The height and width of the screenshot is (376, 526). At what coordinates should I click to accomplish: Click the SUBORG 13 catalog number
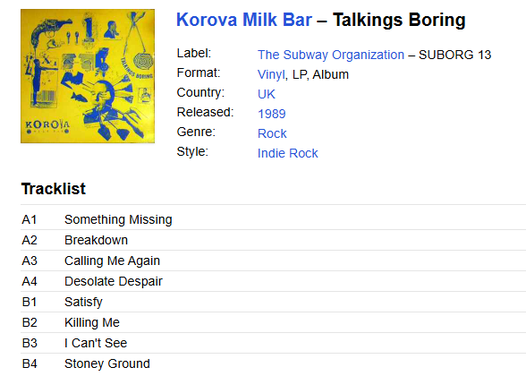(455, 55)
